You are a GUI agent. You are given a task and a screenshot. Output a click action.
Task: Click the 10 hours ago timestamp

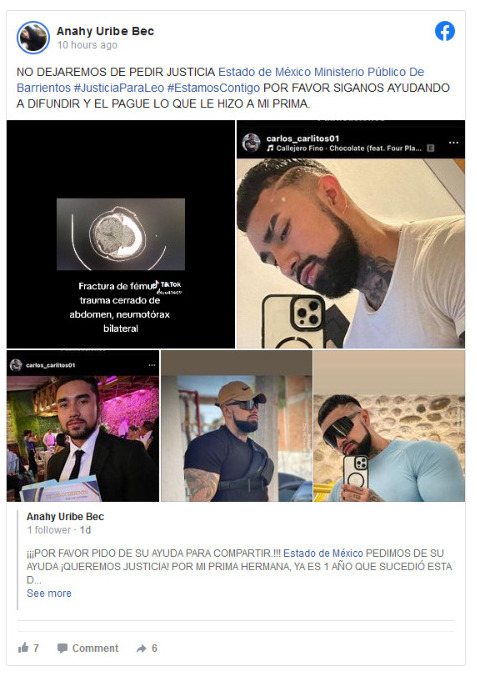(87, 45)
